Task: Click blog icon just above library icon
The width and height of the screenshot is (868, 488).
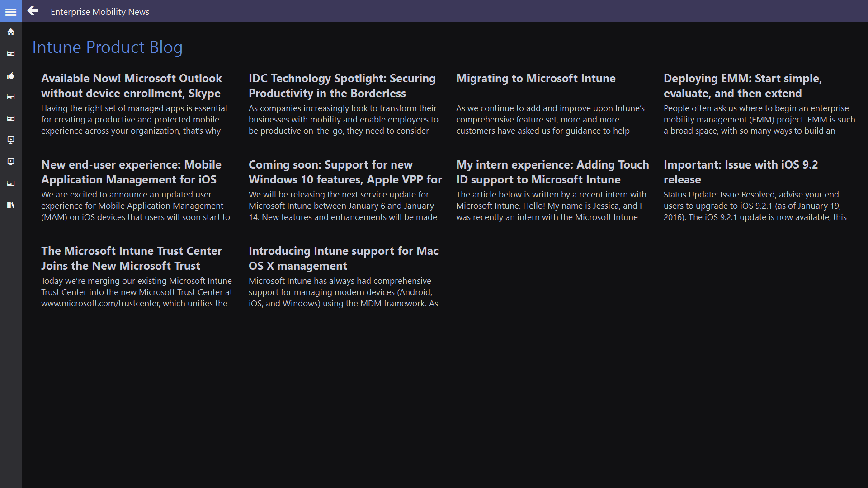Action: point(11,183)
